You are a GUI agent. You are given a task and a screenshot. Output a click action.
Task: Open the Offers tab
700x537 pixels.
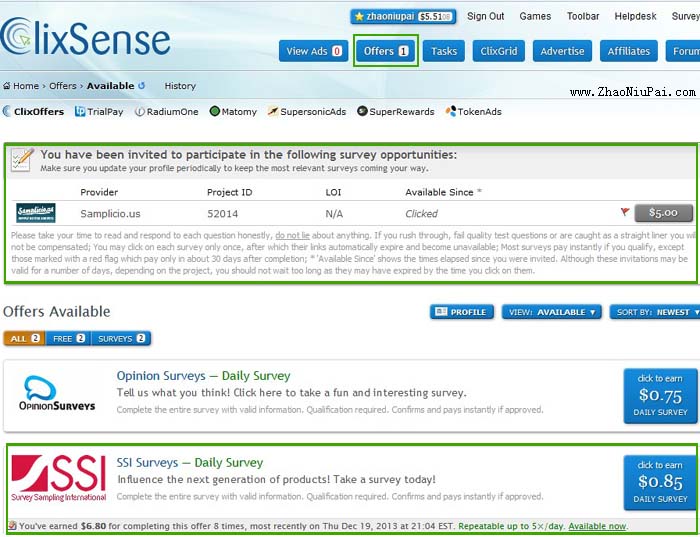(385, 51)
